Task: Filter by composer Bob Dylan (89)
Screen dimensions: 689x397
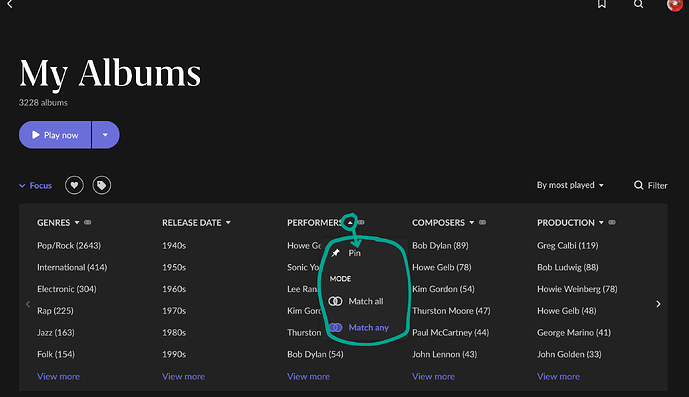Action: (440, 245)
